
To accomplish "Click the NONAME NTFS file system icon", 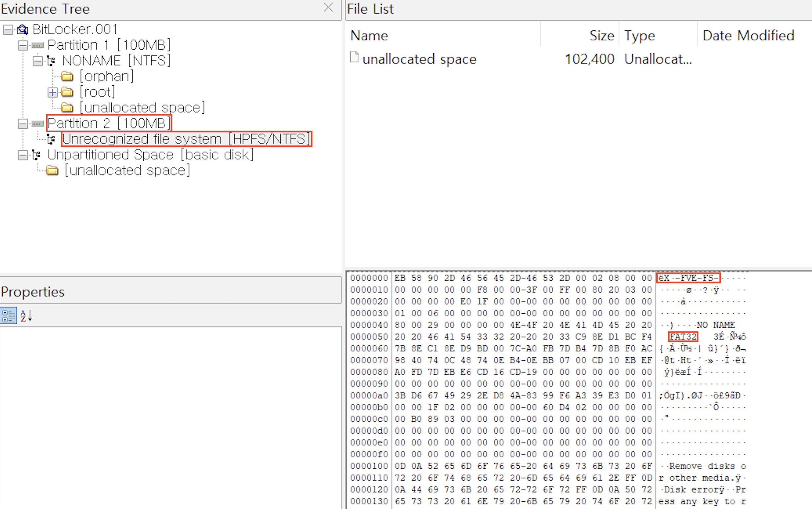I will 51,61.
